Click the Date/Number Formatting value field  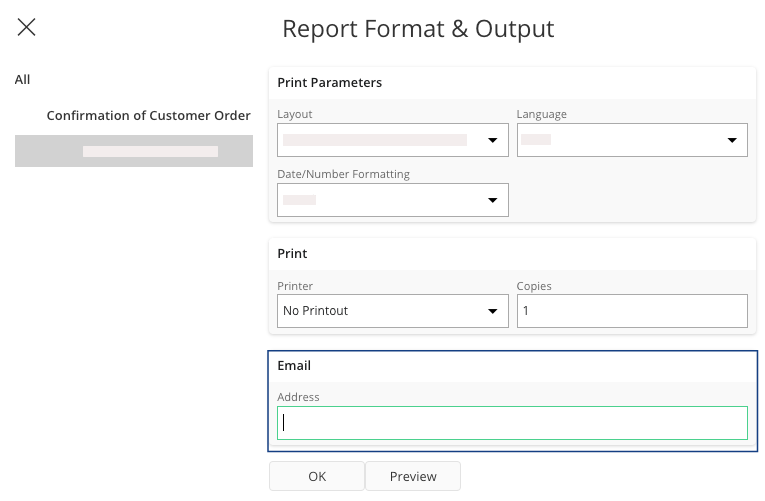coord(375,200)
